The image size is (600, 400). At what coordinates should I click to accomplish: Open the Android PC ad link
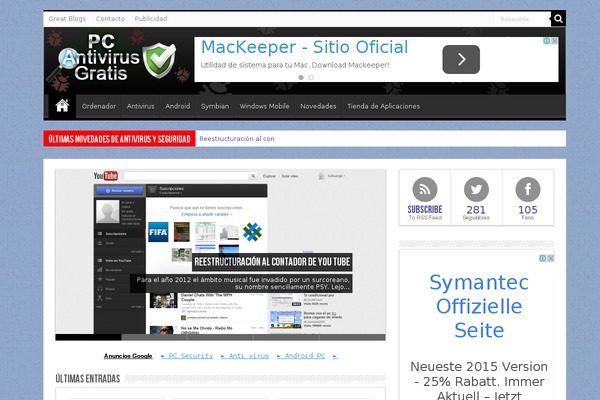click(x=301, y=356)
